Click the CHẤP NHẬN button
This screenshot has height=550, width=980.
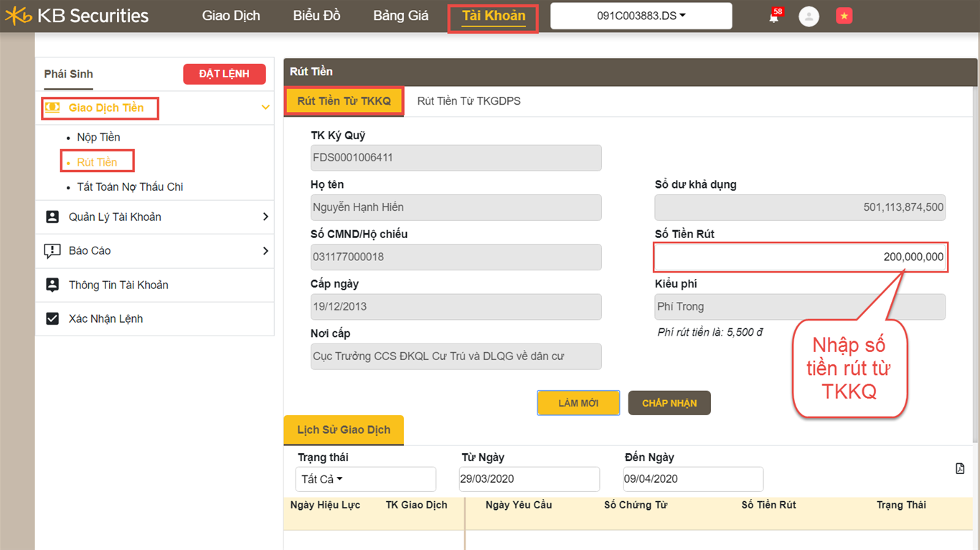point(669,403)
